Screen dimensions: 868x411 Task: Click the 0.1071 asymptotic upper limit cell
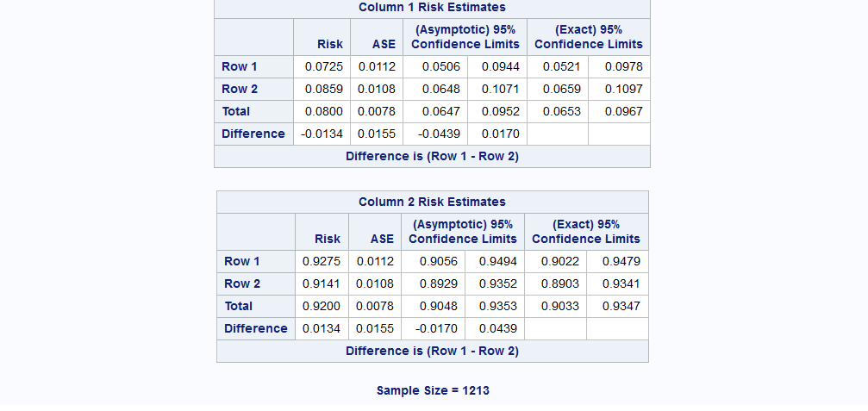click(x=500, y=89)
